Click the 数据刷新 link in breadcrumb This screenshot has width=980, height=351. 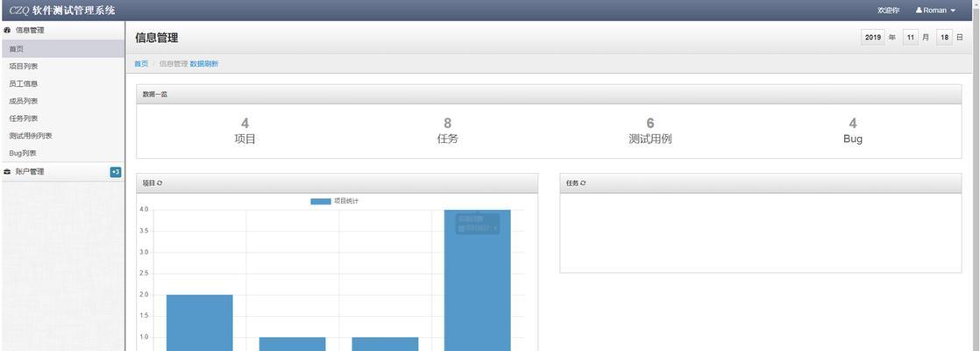pyautogui.click(x=204, y=64)
